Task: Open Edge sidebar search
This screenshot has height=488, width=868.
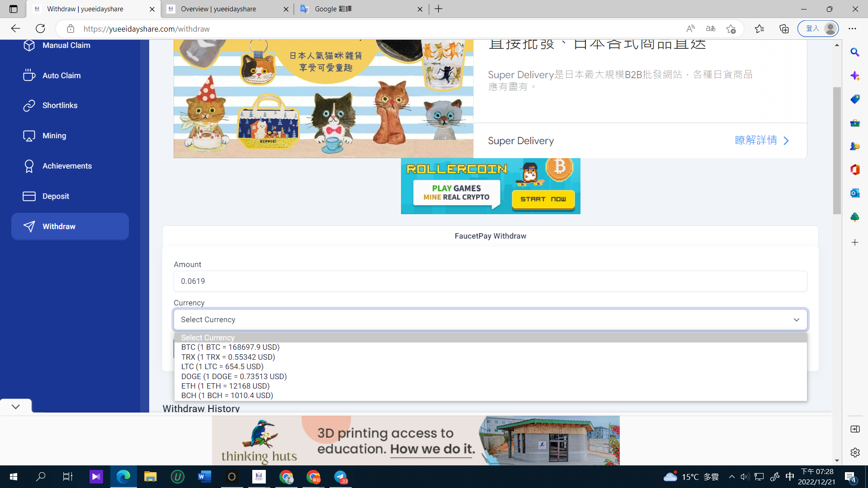Action: click(855, 52)
